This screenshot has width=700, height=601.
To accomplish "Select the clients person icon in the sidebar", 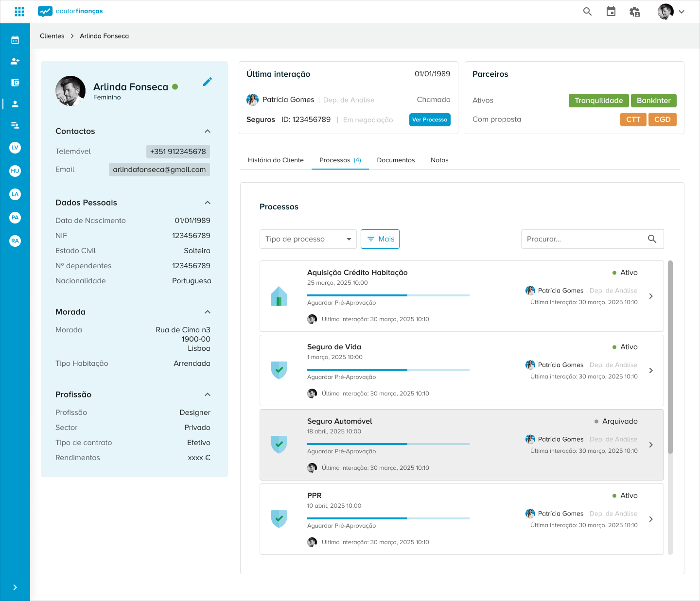I will pos(15,103).
